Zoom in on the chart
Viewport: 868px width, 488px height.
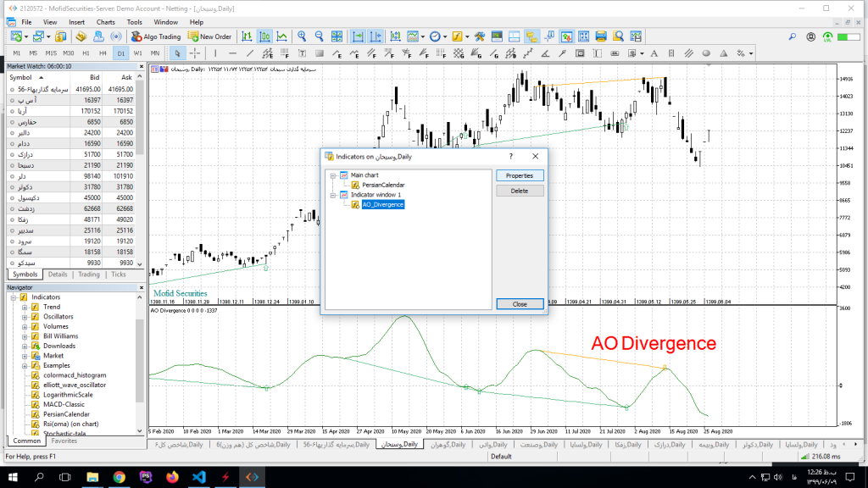tap(303, 36)
